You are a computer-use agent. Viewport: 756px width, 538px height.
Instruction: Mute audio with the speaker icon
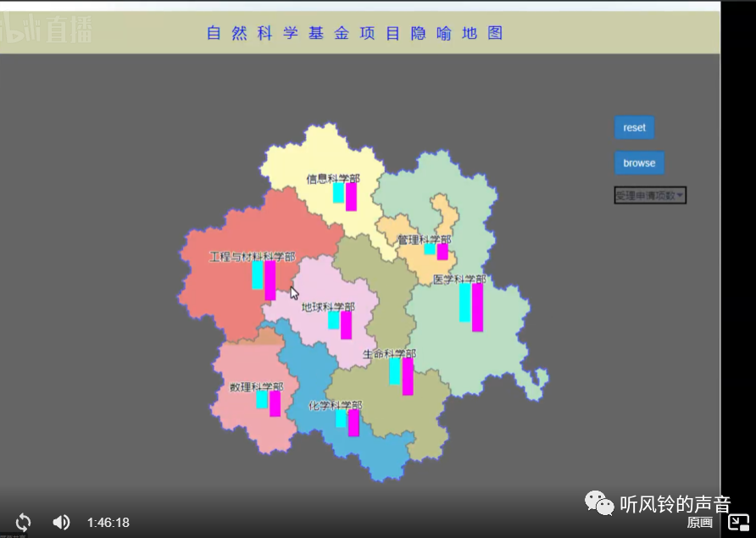[x=60, y=522]
